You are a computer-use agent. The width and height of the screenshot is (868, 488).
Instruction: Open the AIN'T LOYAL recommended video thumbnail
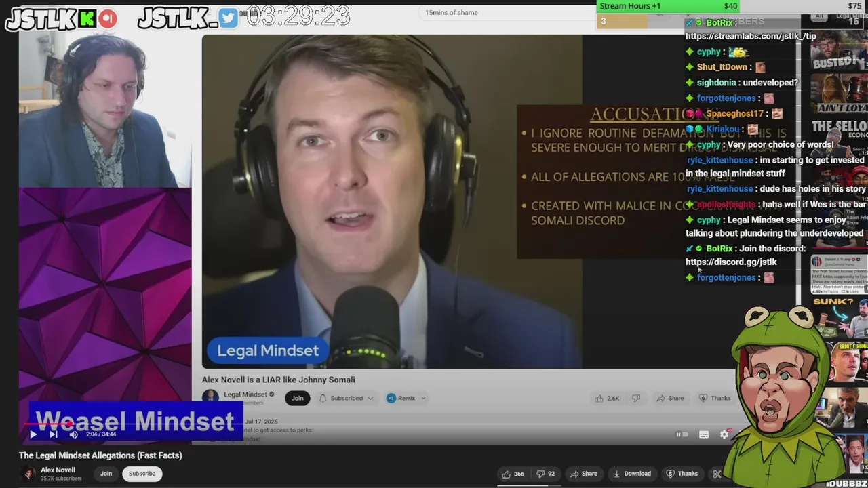pyautogui.click(x=839, y=94)
